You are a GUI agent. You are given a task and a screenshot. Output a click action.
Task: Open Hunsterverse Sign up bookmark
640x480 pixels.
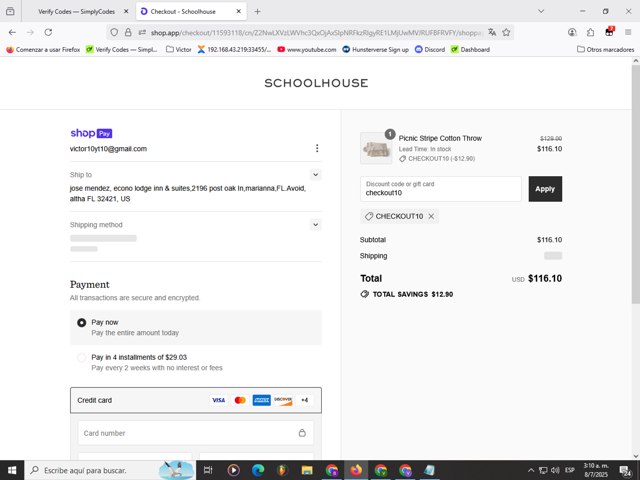[x=376, y=49]
